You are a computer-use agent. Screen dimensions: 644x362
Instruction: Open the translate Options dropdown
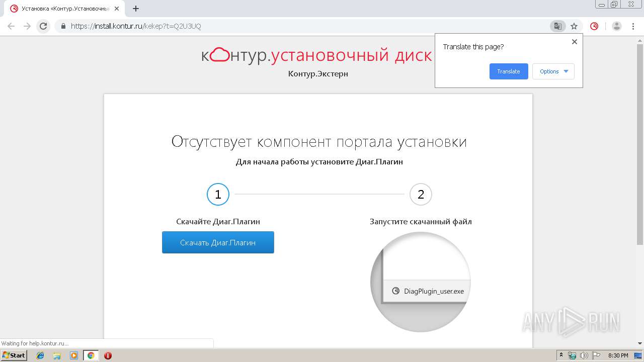click(553, 71)
